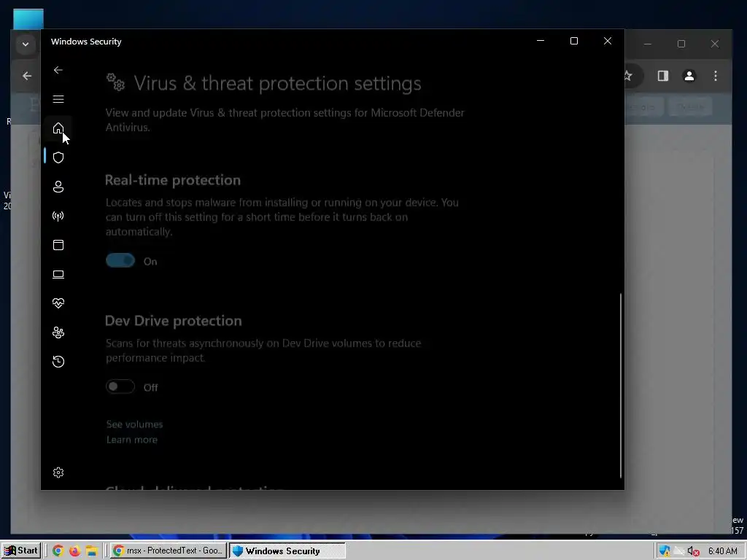Click Chrome's back arrow in background window
Screen dimensions: 747x560
27,76
